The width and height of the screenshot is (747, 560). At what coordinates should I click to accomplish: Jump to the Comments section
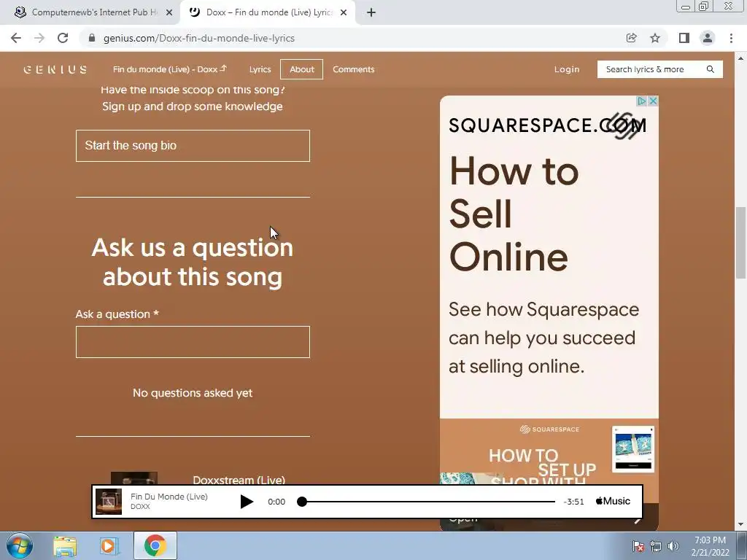click(x=354, y=69)
